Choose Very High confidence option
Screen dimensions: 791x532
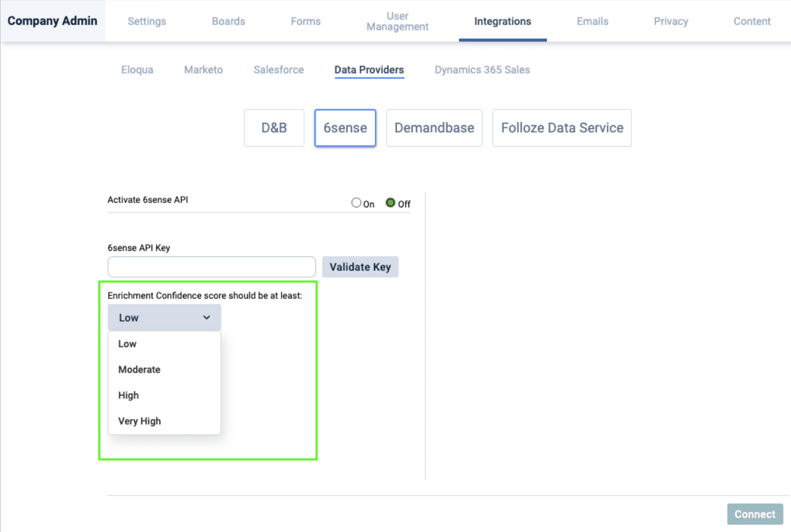click(x=139, y=421)
